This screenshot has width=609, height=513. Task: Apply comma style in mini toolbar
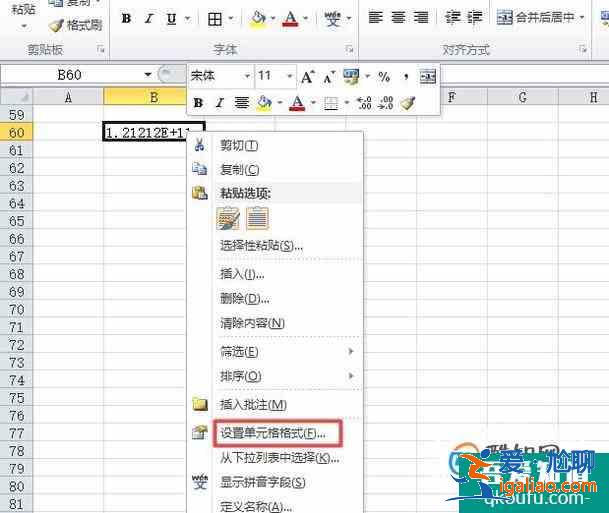pos(405,77)
